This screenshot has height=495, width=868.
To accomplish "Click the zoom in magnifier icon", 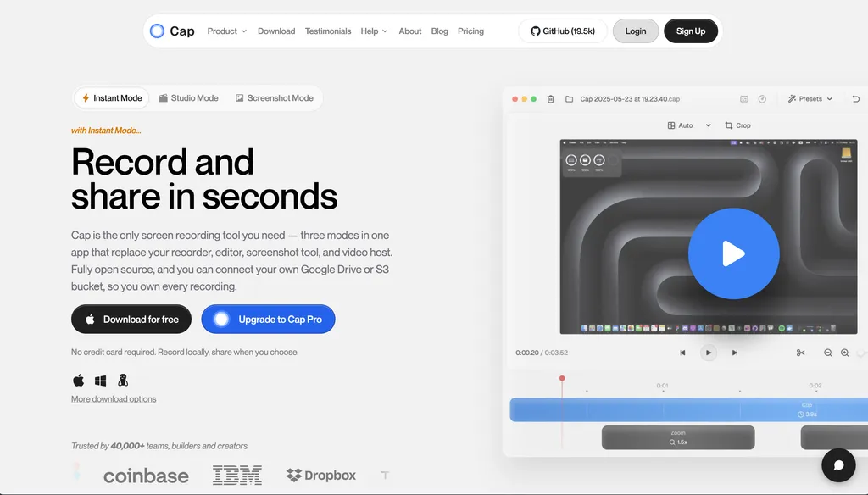I will [845, 353].
